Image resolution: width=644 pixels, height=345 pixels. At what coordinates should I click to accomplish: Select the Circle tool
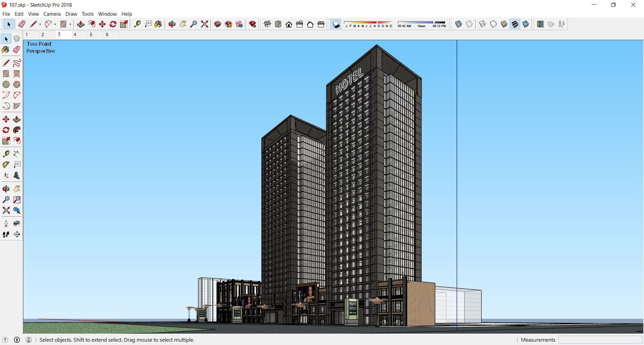point(6,84)
